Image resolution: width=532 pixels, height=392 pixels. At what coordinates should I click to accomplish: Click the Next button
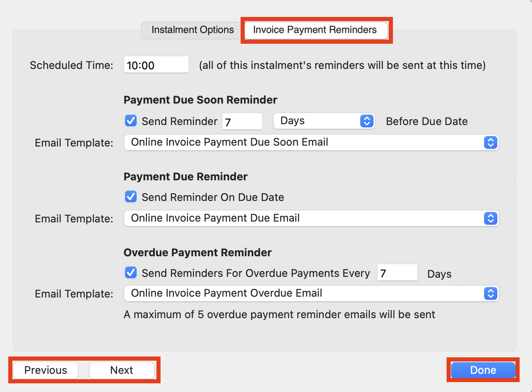click(x=122, y=370)
